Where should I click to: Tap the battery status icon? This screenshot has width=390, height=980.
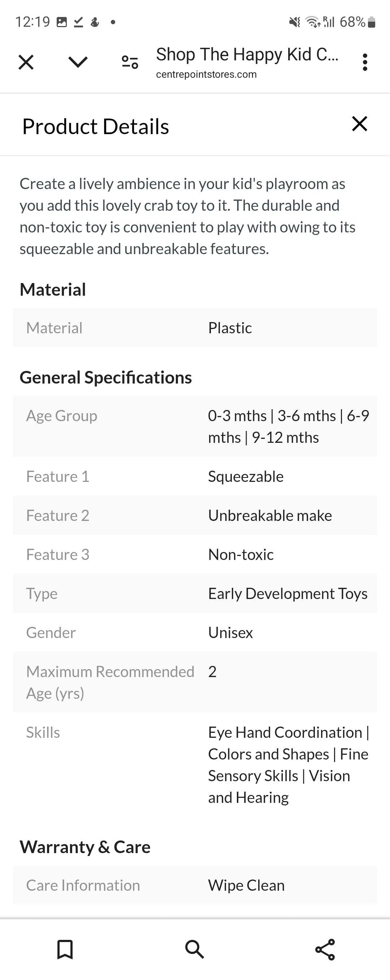pos(372,22)
